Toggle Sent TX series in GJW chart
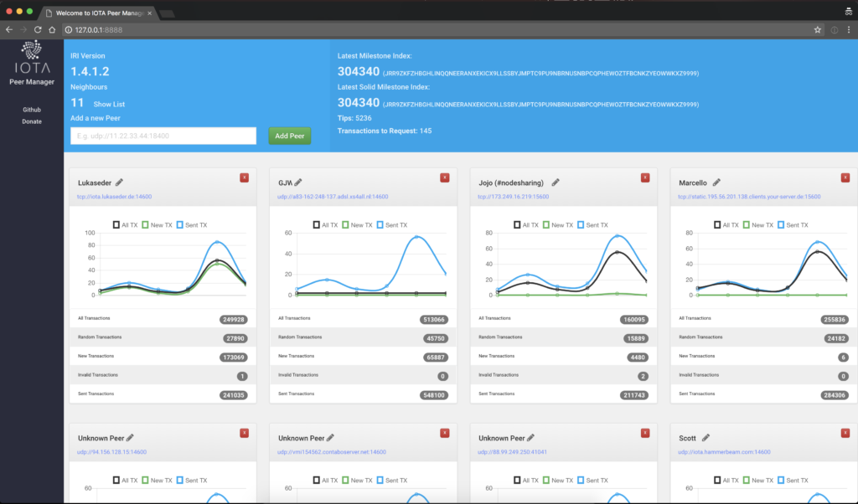Screen dimensions: 858x504 (392, 224)
